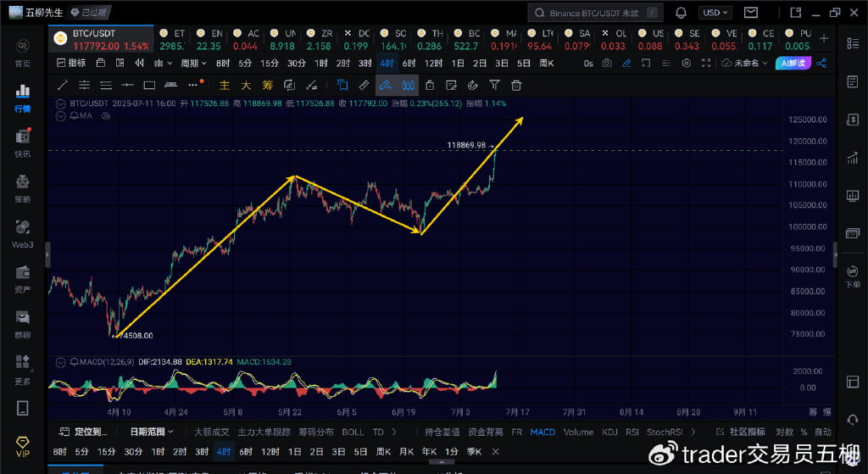Click the trash icon to delete drawings
The height and width of the screenshot is (474, 868).
point(516,85)
